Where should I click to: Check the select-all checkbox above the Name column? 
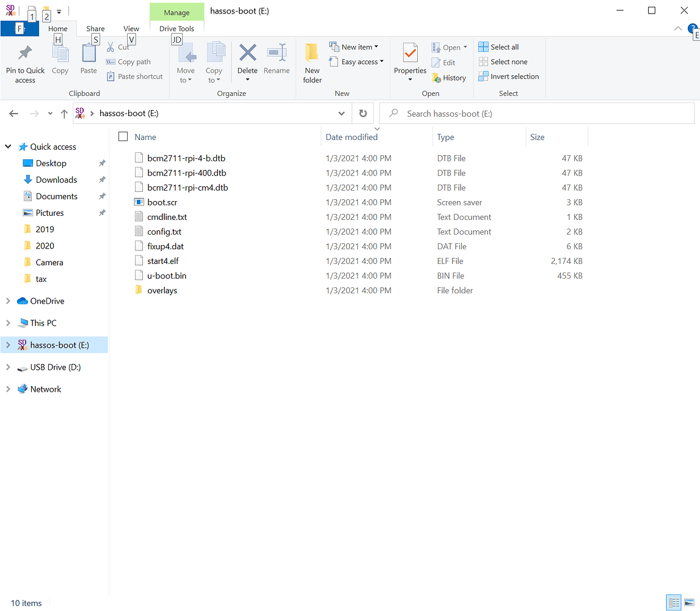[123, 136]
